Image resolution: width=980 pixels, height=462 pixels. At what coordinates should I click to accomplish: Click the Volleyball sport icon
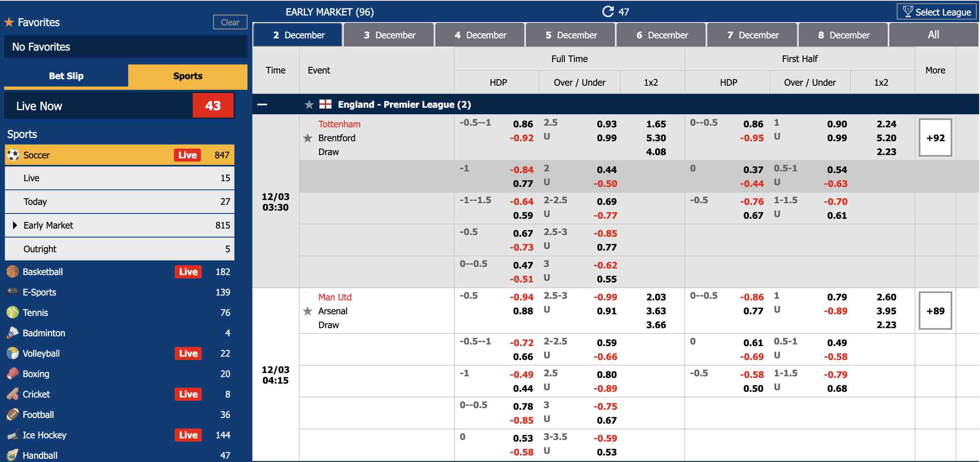(x=13, y=353)
